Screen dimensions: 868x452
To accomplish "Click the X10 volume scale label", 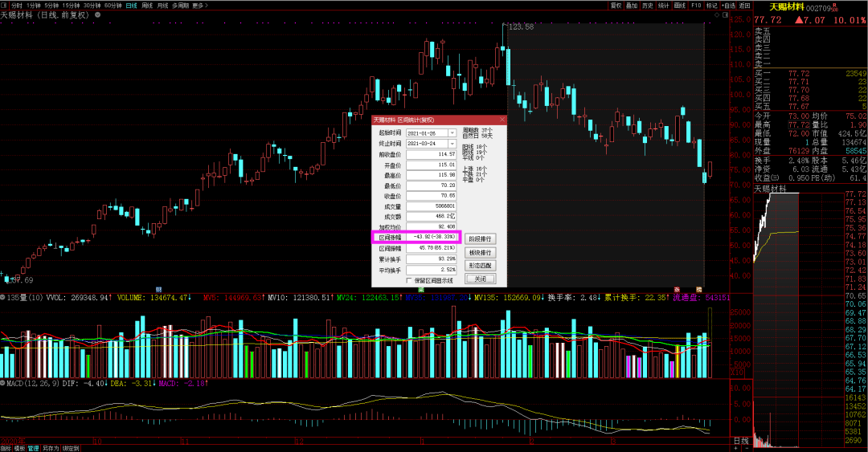I will tap(737, 373).
